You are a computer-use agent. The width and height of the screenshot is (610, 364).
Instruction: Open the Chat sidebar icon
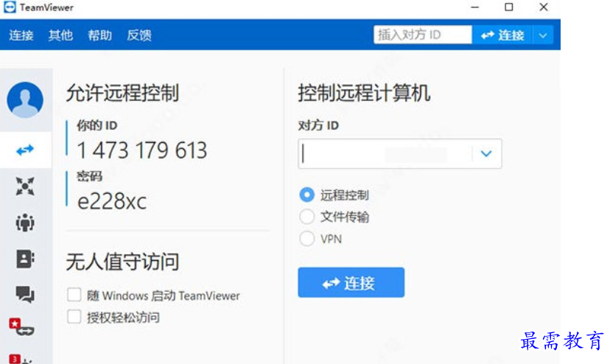(x=25, y=294)
